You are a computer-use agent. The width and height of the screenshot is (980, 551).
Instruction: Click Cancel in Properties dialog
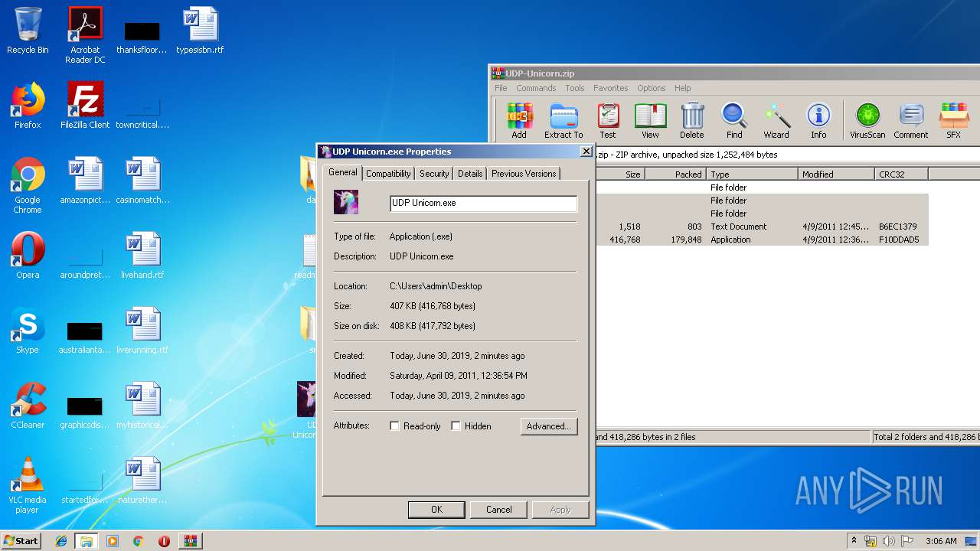point(498,510)
